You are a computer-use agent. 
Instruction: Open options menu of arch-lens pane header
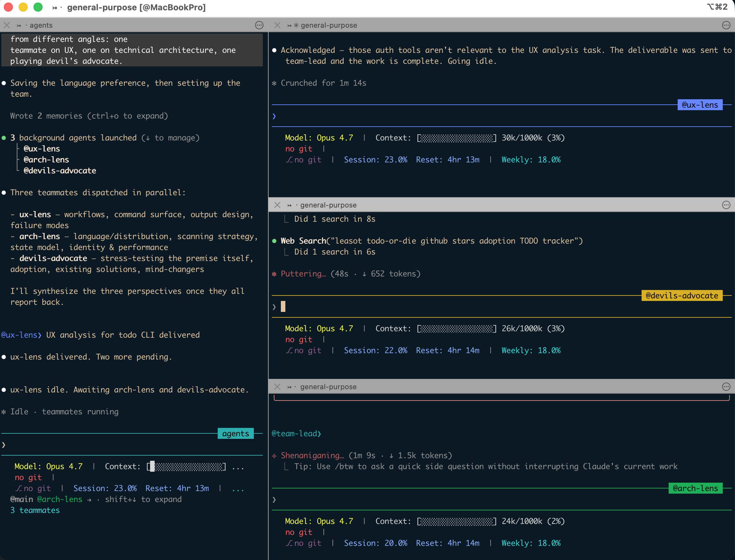click(726, 387)
